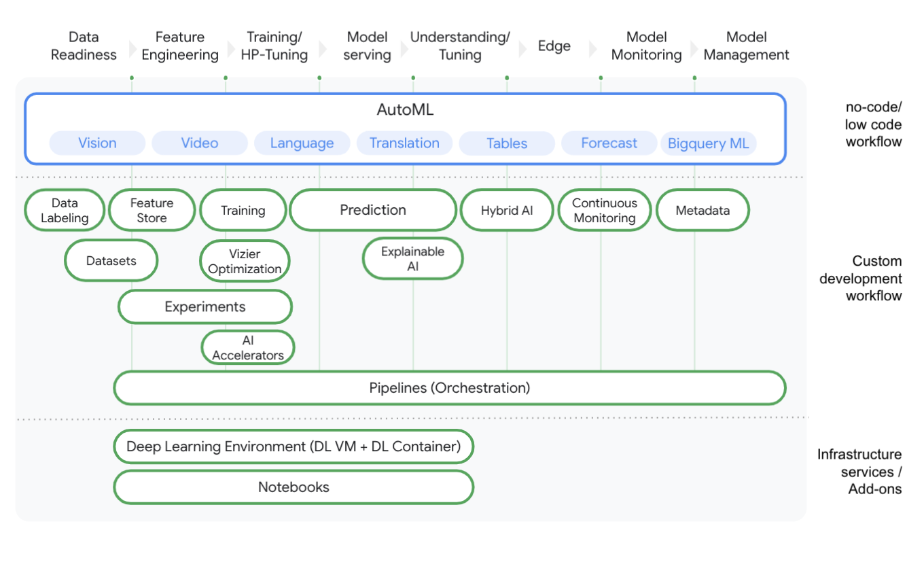Click the Vision pill under AutoML
The height and width of the screenshot is (562, 924).
click(97, 143)
